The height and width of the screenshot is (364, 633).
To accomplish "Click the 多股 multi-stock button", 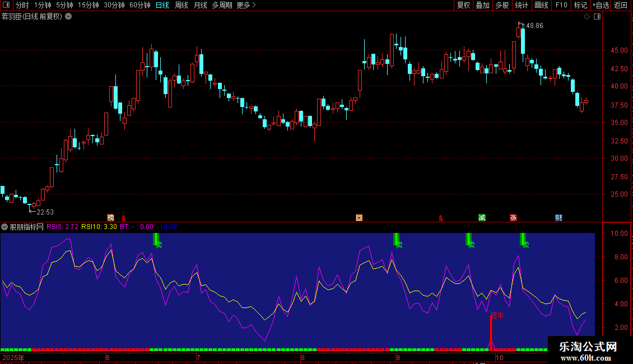I will (x=502, y=5).
